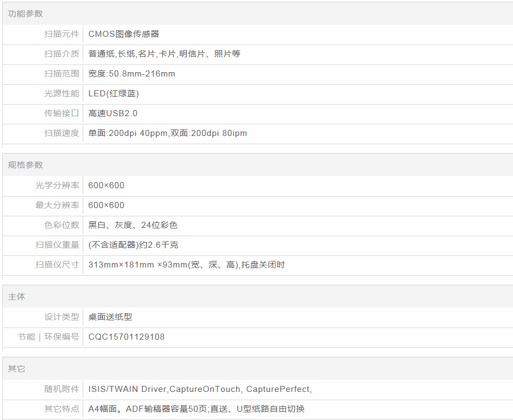Viewport: 513px width, 420px height.
Task: Click the 规格参数 section header
Action: pos(25,165)
